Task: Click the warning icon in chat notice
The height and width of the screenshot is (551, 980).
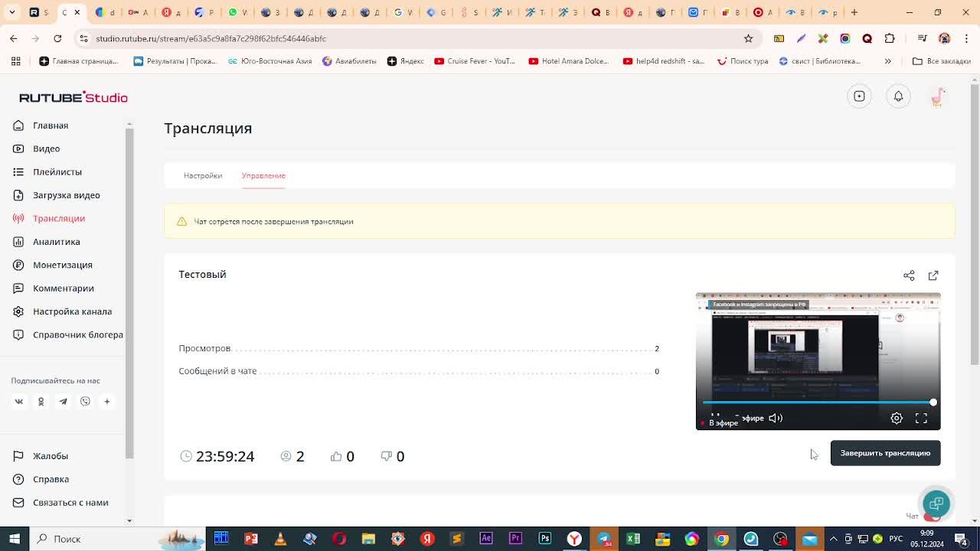Action: [x=181, y=221]
